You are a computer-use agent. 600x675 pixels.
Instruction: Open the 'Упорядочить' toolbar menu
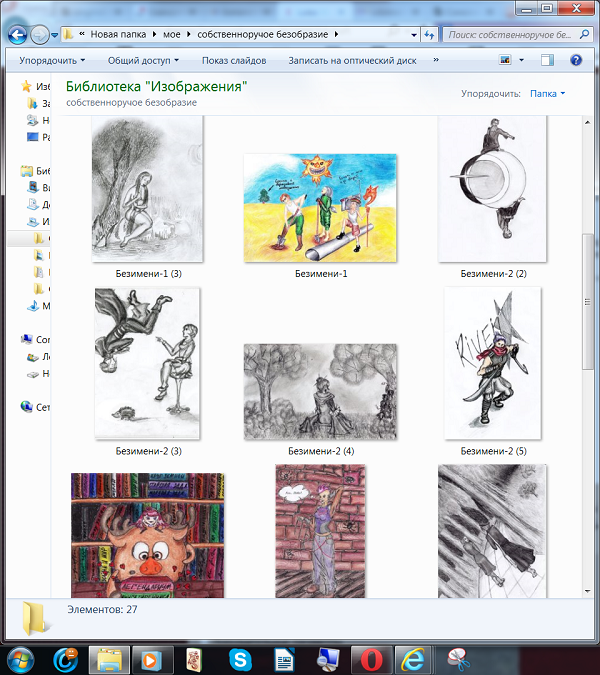click(x=52, y=61)
